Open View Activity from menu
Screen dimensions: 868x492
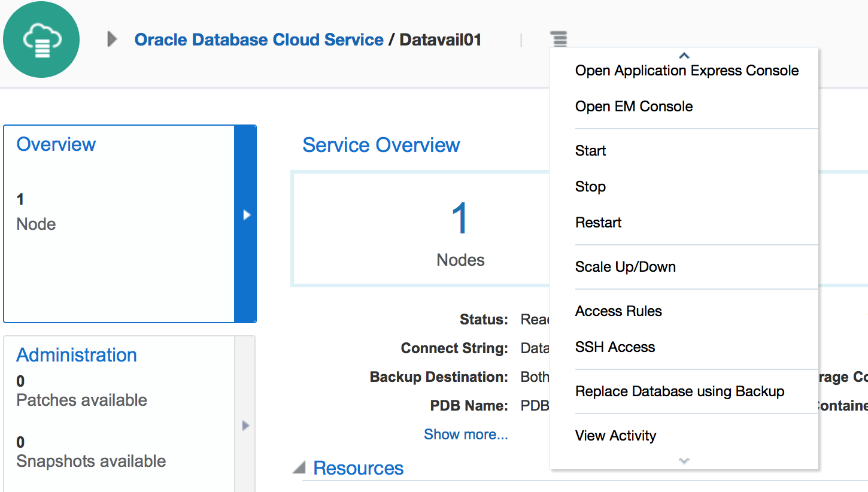pos(615,436)
